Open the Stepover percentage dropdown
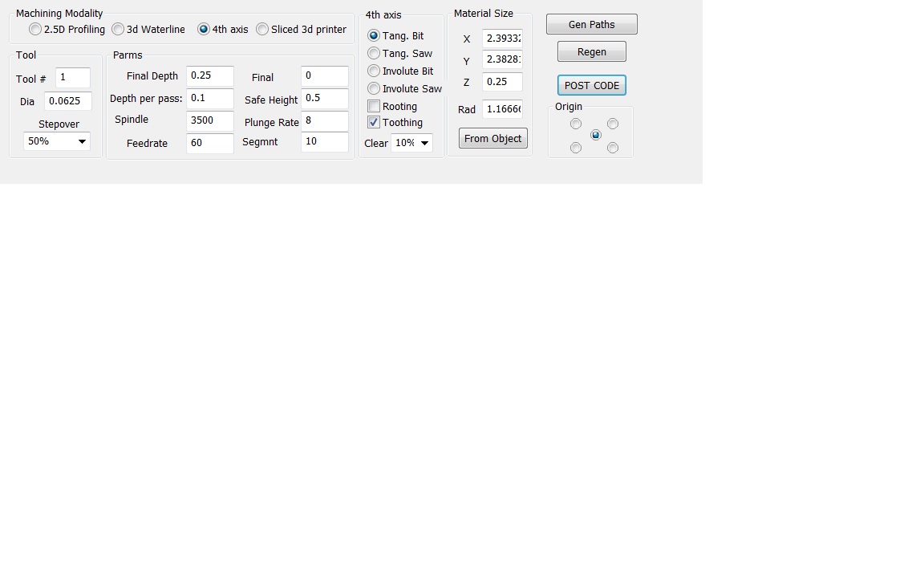The height and width of the screenshot is (578, 924). (57, 141)
